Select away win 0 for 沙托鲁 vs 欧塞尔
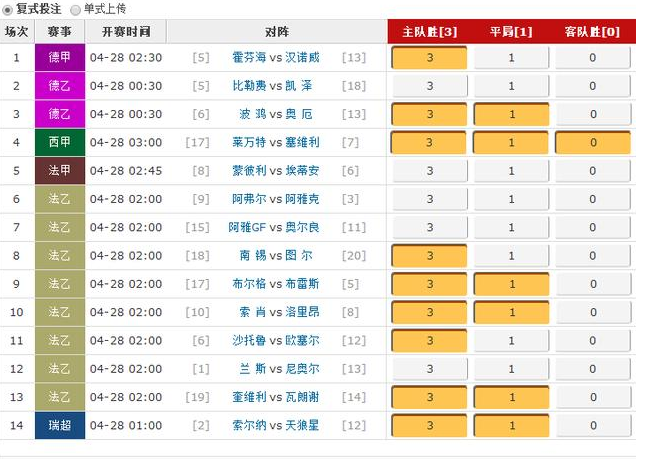This screenshot has width=653, height=459. (593, 341)
